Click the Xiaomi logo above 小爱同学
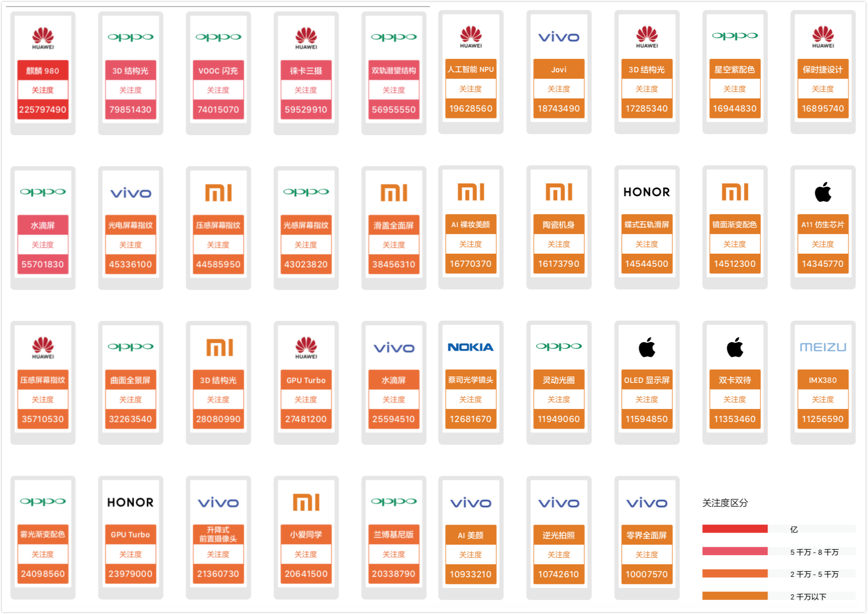 pyautogui.click(x=306, y=502)
